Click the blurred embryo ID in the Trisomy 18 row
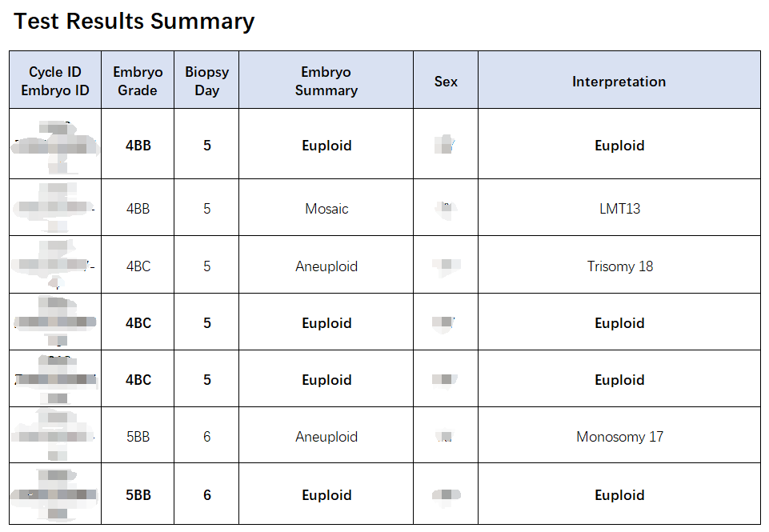This screenshot has width=769, height=532. click(x=54, y=264)
